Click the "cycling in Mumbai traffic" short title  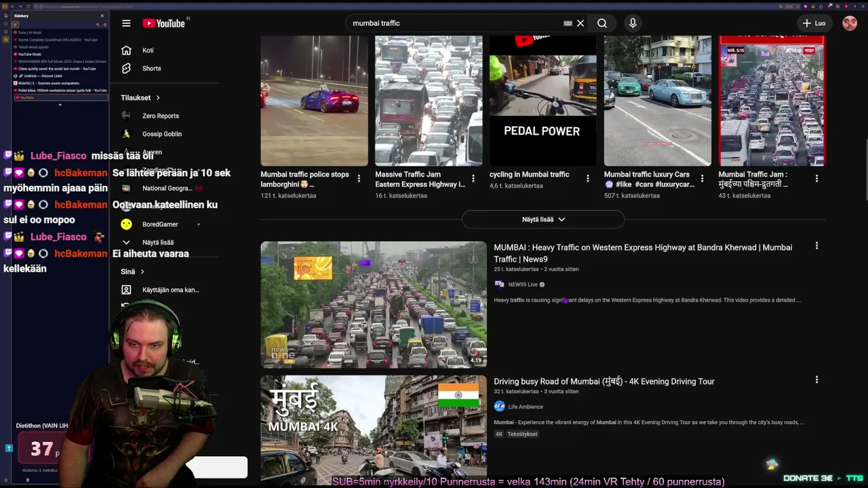[x=530, y=174]
